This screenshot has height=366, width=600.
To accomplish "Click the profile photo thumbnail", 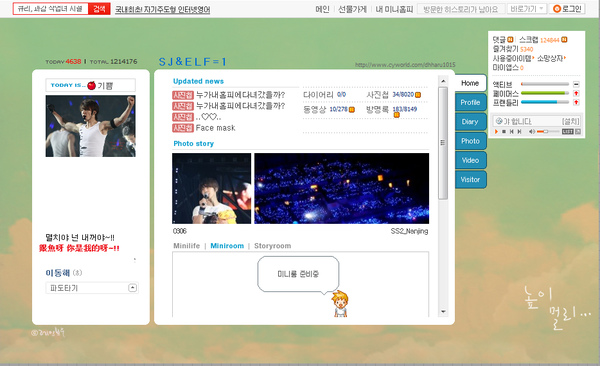I will [x=90, y=126].
